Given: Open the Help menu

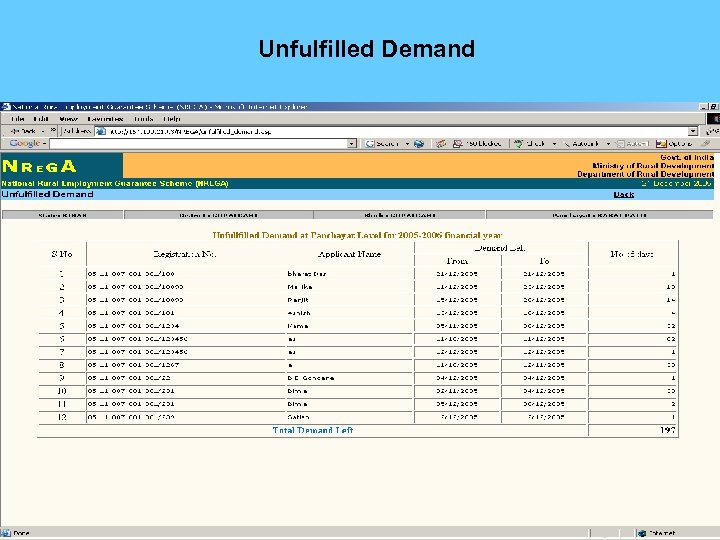Looking at the screenshot, I should point(172,119).
